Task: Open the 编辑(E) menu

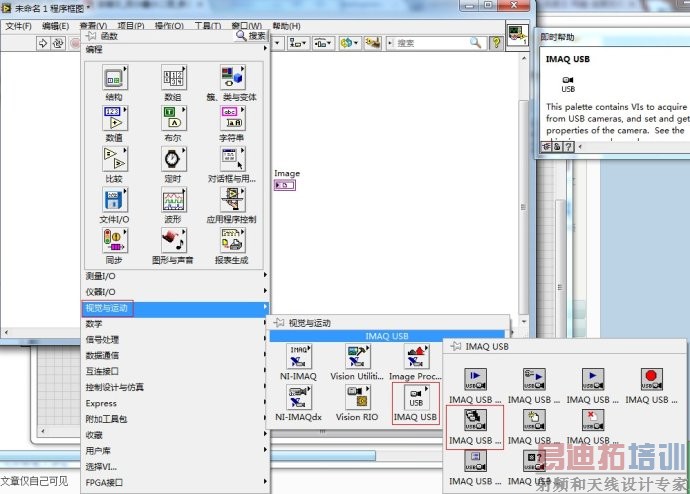Action: pos(55,26)
